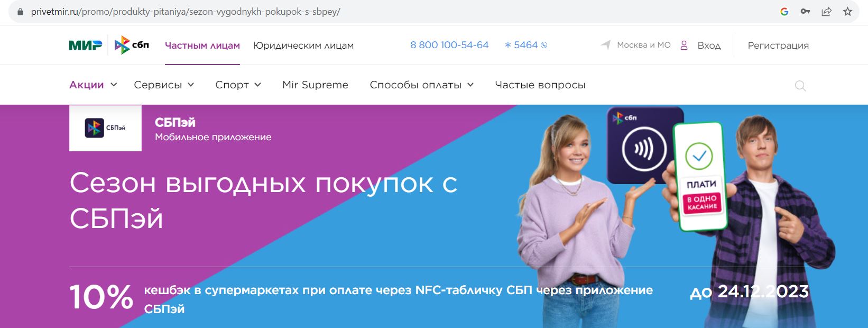Click the MIR logo in header

coord(86,45)
